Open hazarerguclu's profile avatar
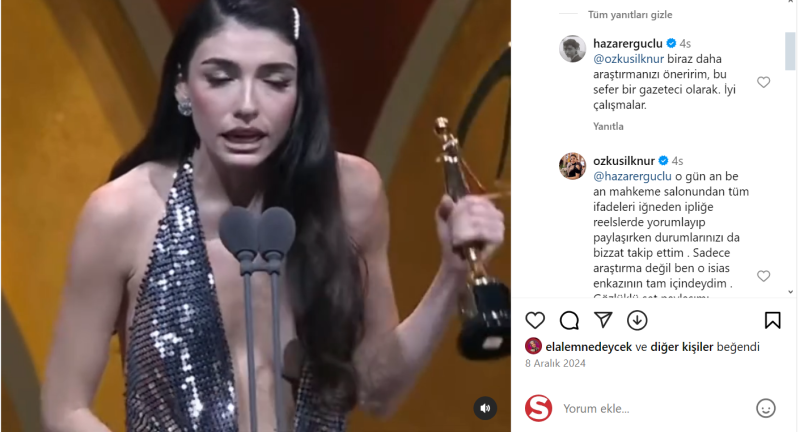800x432 pixels. click(572, 49)
